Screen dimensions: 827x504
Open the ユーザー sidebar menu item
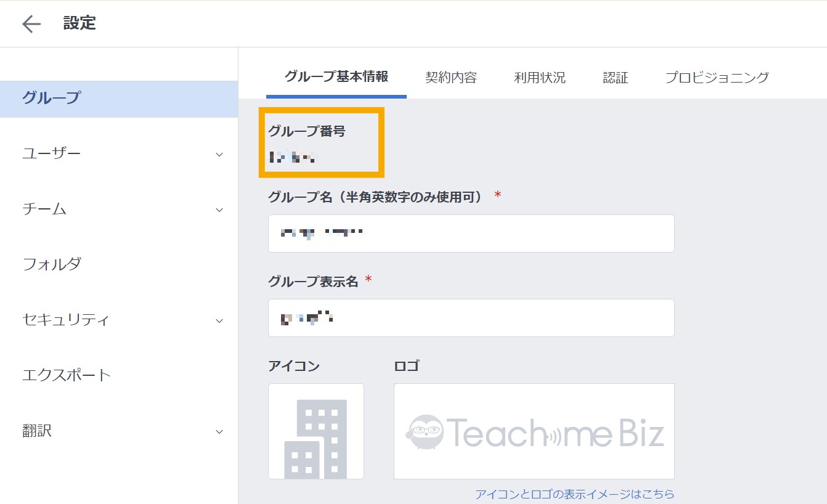point(52,153)
